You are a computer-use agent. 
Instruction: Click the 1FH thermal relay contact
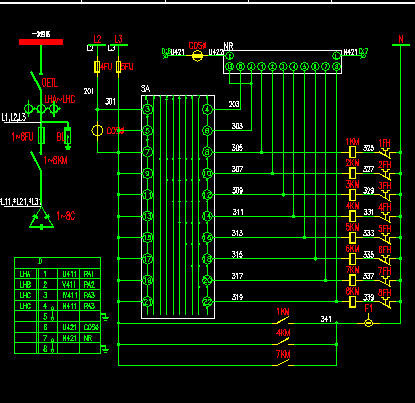(x=385, y=153)
